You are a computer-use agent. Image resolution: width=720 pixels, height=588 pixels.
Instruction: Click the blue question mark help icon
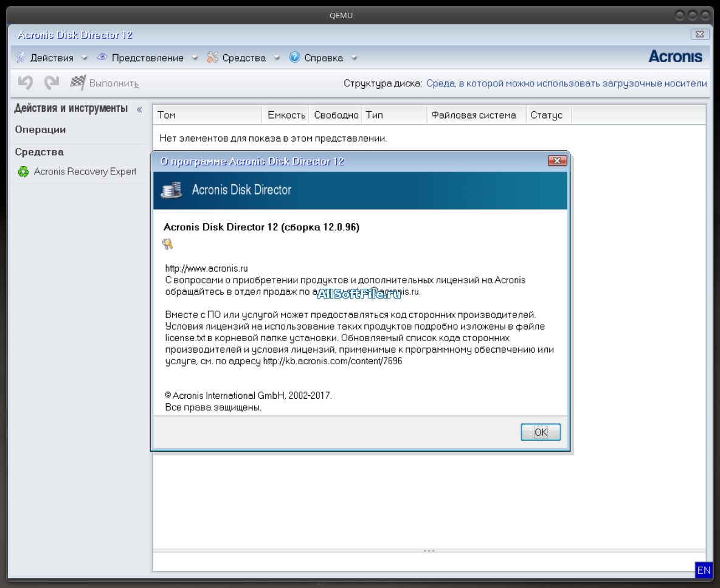click(294, 57)
